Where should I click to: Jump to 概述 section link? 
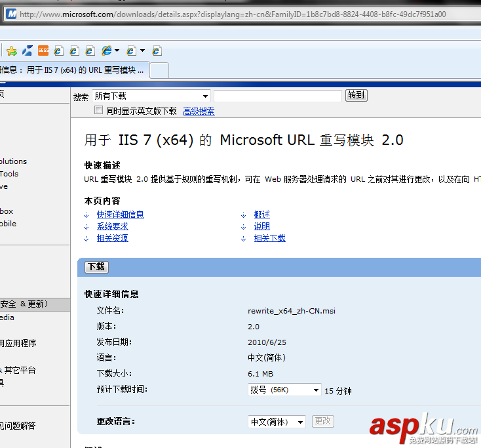point(262,214)
